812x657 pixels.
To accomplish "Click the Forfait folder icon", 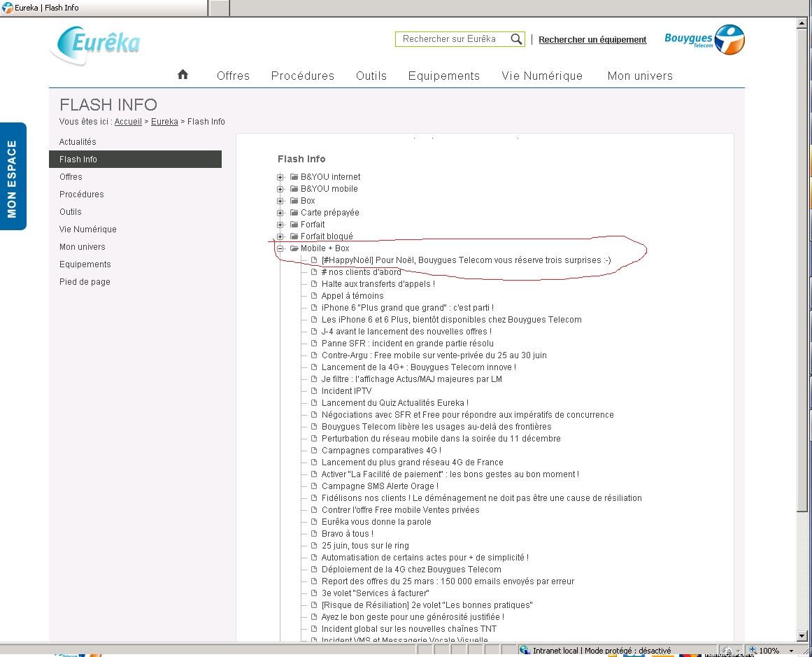I will point(294,225).
